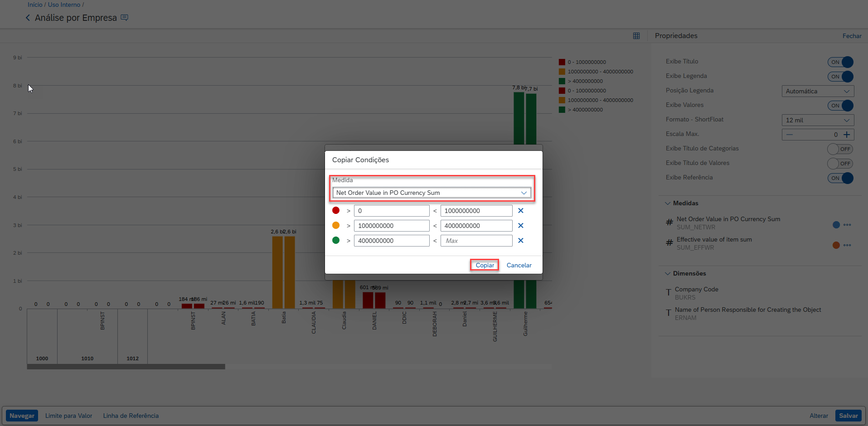This screenshot has height=426, width=868.
Task: Open the table view grid icon
Action: coord(636,36)
